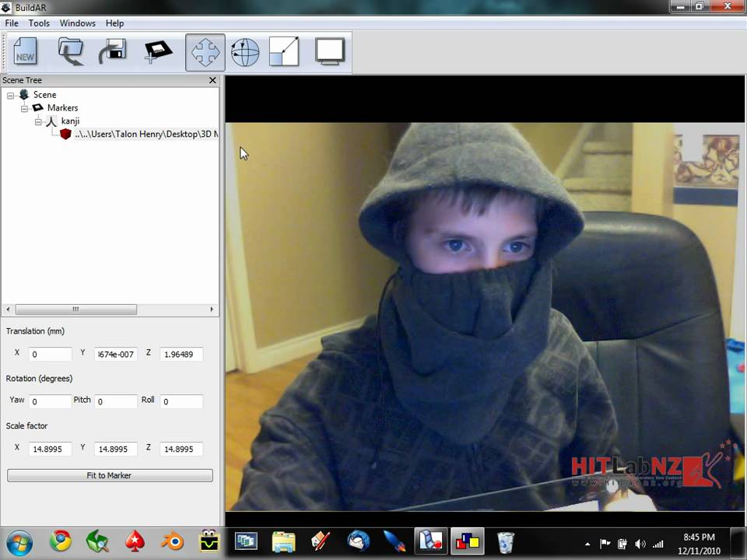
Task: Click the scene tree horizontal scrollbar thumb
Action: click(75, 310)
